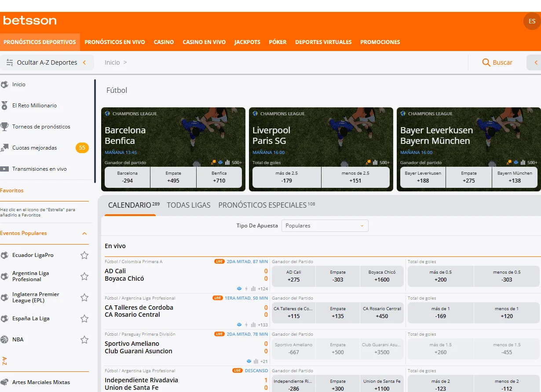Bet on CA Rosario Central at +450

(382, 313)
